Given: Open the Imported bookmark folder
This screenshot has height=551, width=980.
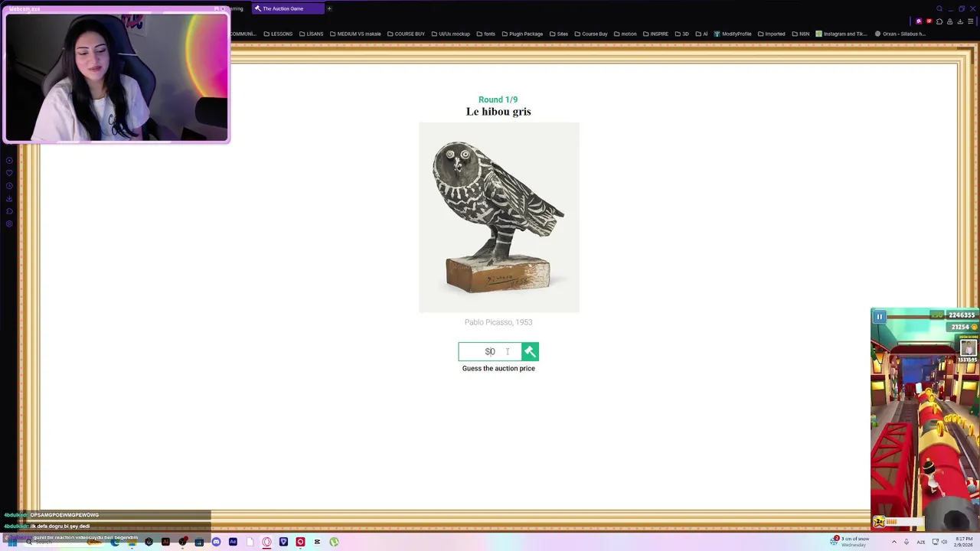Looking at the screenshot, I should (x=771, y=34).
